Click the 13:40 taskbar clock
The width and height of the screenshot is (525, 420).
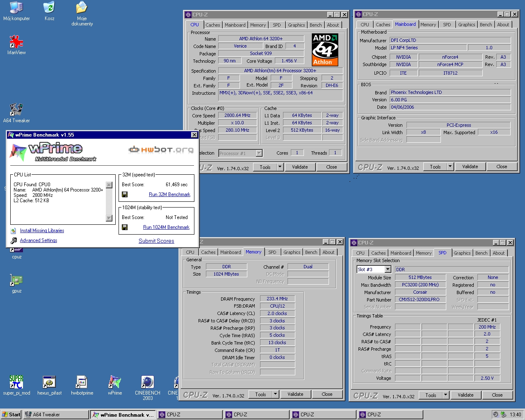click(x=515, y=415)
